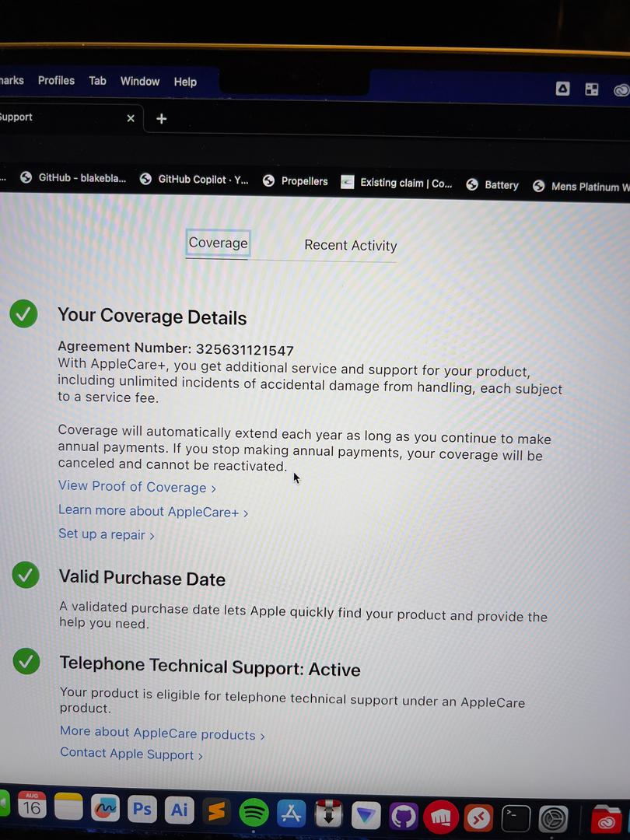Open Existing claim bookmark
The image size is (630, 840).
click(x=397, y=183)
